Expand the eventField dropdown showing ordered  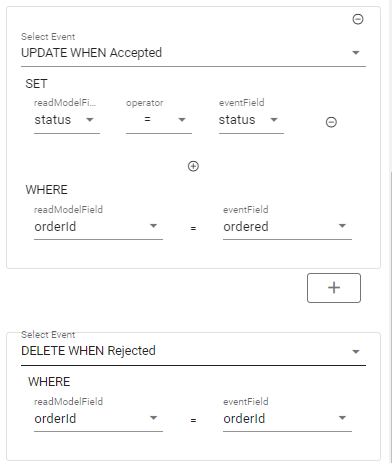pos(287,227)
